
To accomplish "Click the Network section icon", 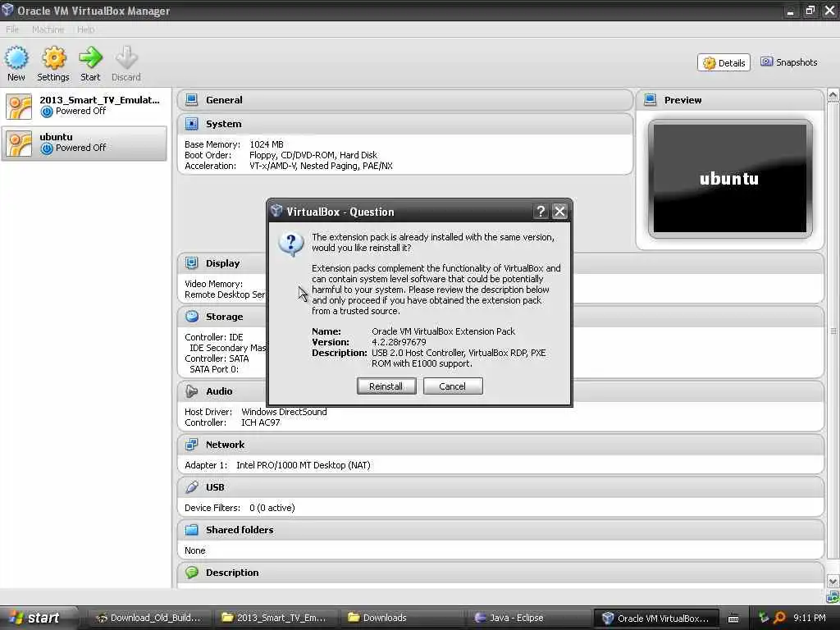I will tap(191, 445).
